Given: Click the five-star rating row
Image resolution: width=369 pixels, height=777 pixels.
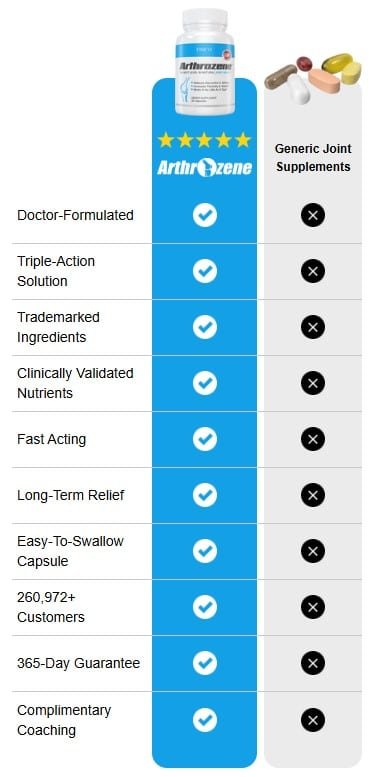Looking at the screenshot, I should pyautogui.click(x=204, y=140).
